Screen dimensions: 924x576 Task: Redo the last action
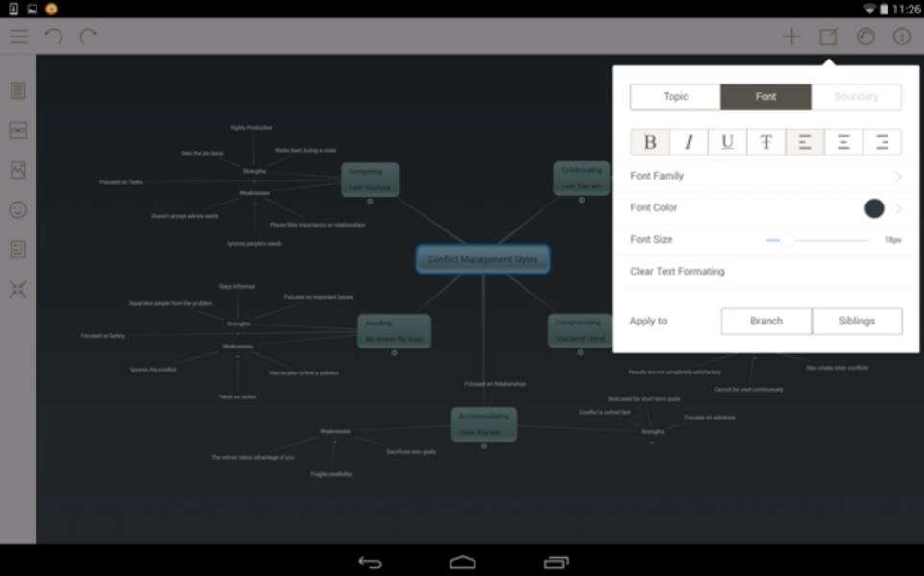tap(87, 36)
